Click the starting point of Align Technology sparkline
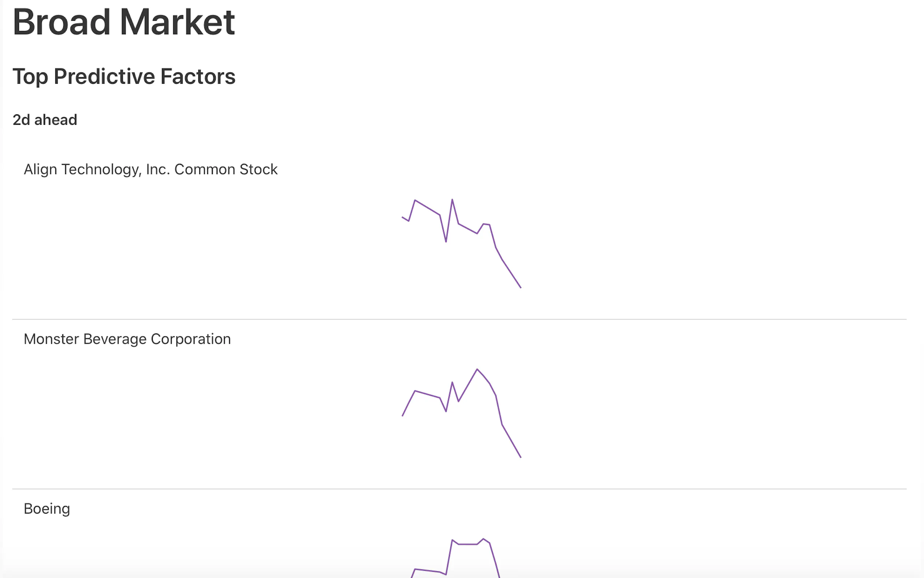The height and width of the screenshot is (578, 924). point(403,218)
